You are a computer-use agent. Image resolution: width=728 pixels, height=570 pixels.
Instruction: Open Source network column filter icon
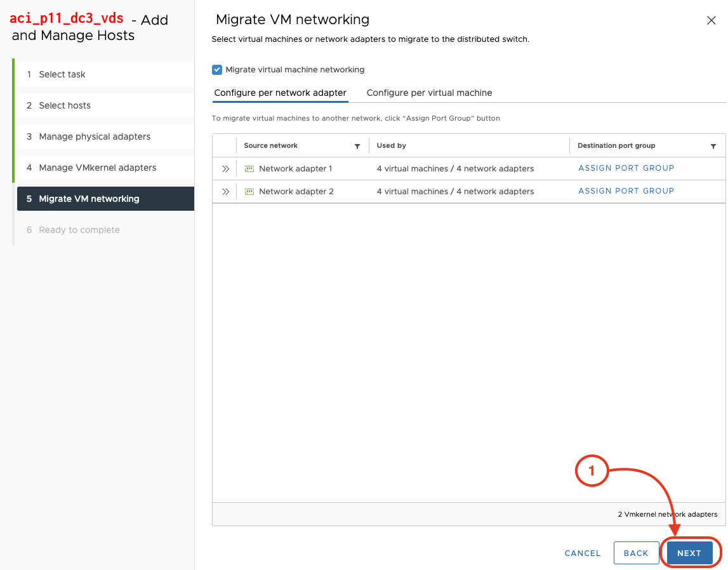[x=357, y=146]
